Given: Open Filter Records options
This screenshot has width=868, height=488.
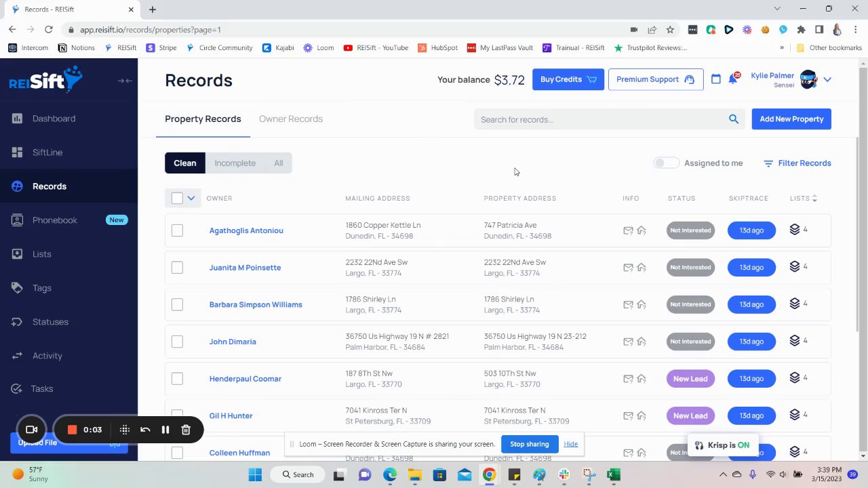Looking at the screenshot, I should [x=797, y=163].
